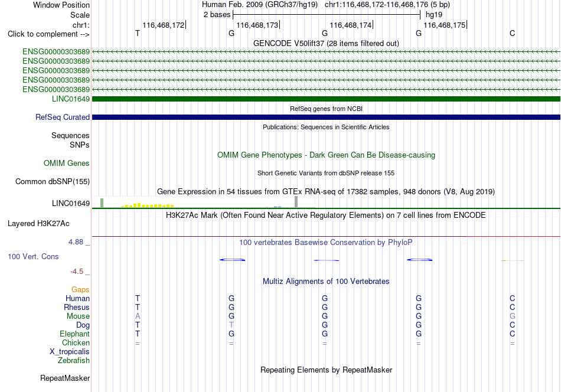The image size is (561, 392).
Task: Click the Dog species label
Action: pos(83,325)
